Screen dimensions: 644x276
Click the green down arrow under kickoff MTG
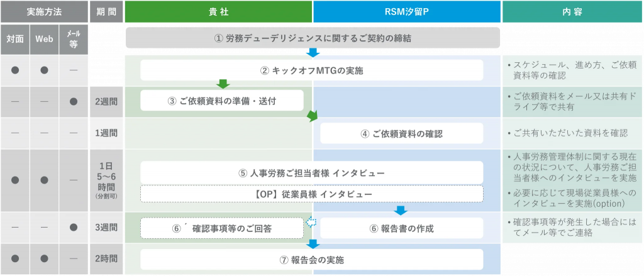click(x=222, y=84)
